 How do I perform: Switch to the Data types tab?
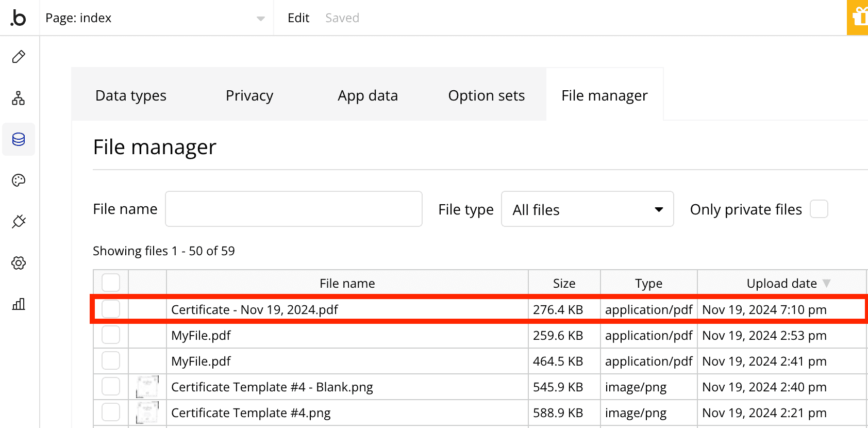click(x=131, y=95)
